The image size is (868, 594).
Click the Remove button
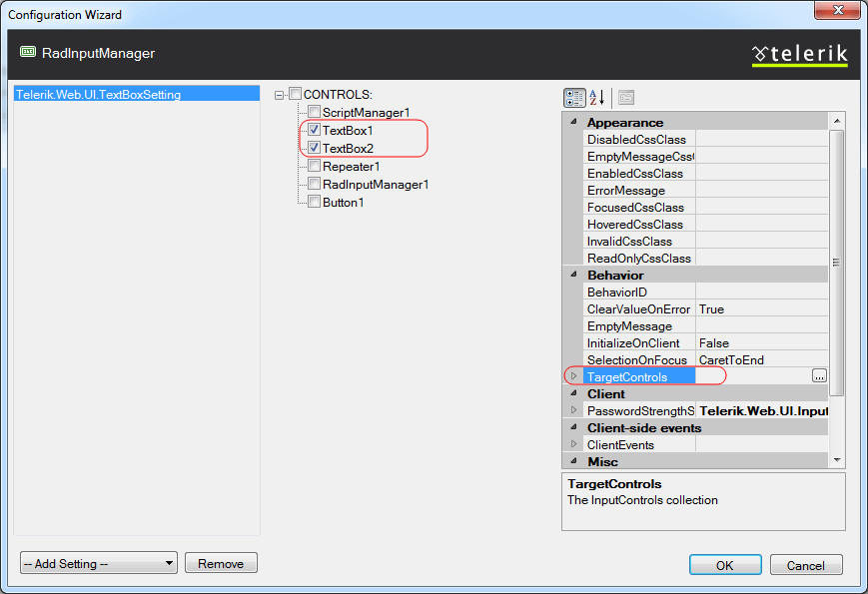221,563
